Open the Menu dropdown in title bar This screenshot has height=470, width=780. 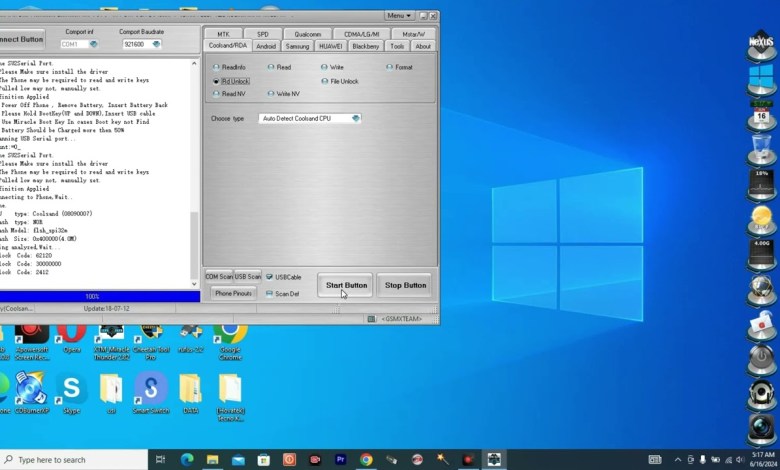click(399, 16)
